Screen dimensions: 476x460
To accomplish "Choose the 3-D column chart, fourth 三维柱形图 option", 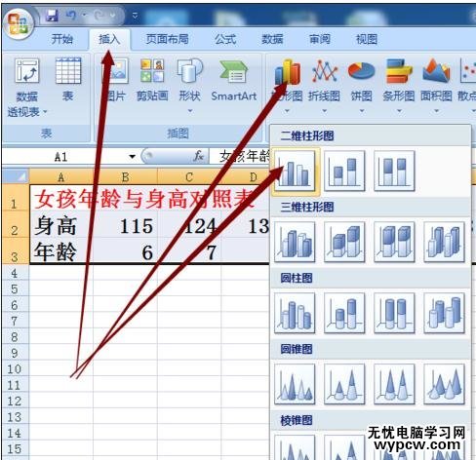I will 444,242.
